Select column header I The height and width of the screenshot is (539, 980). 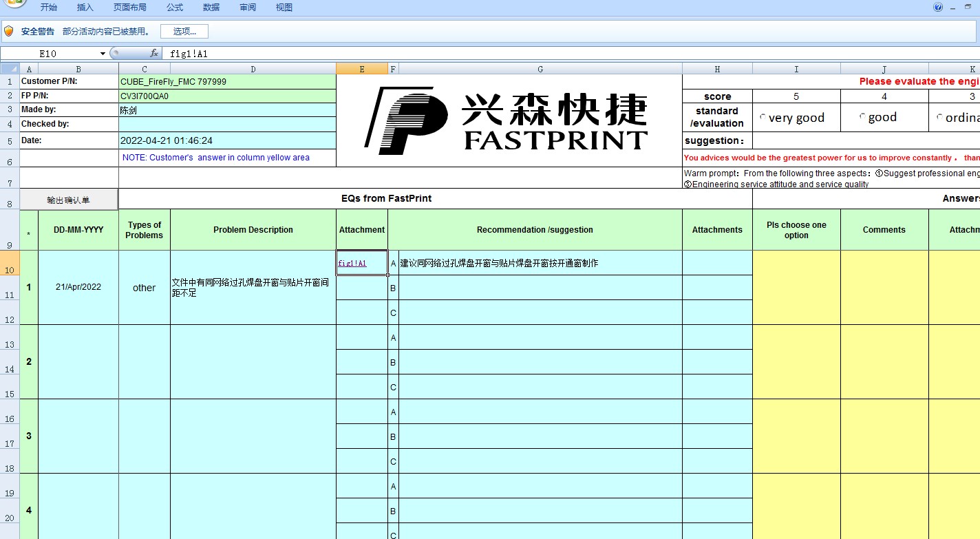point(796,69)
